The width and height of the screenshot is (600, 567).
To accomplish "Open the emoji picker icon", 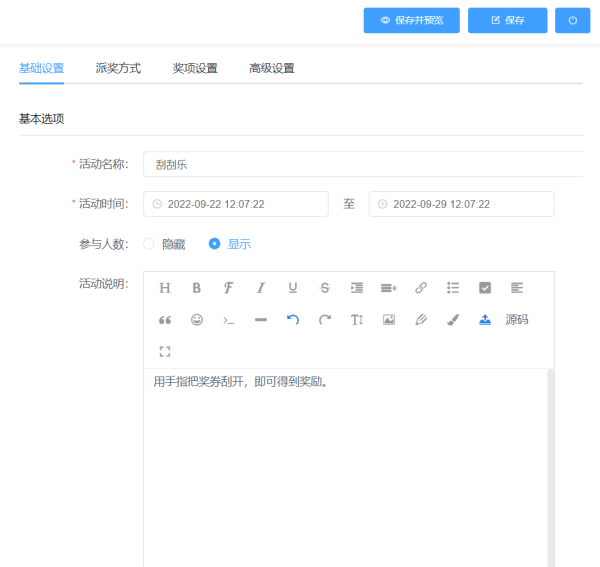I will click(x=197, y=320).
